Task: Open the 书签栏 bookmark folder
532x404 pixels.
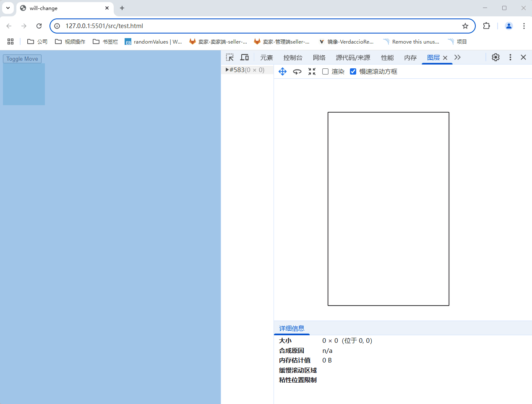Action: [105, 41]
